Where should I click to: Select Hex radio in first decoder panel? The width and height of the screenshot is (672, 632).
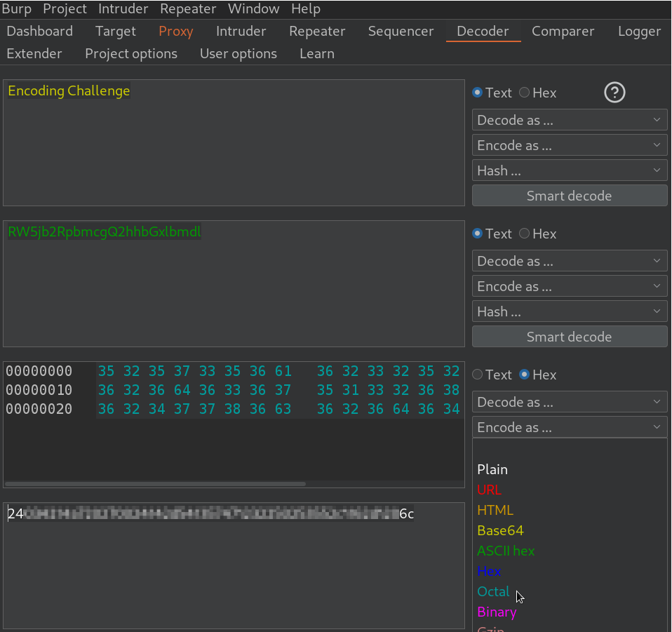click(x=524, y=93)
